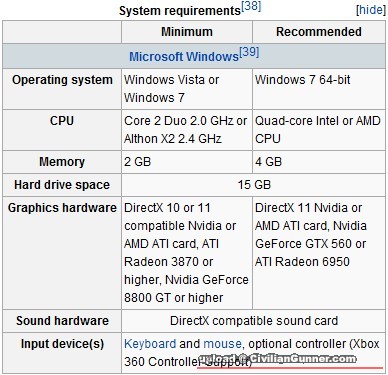This screenshot has height=375, width=388.
Task: Click the Memory row label
Action: coord(62,162)
